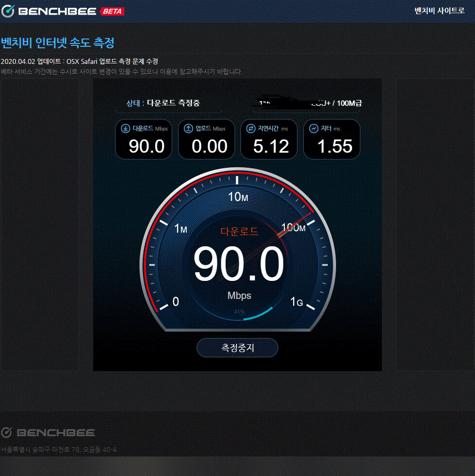Screen dimensions: 475x476
Task: Click the 100M mark on gauge
Action: pos(293,228)
